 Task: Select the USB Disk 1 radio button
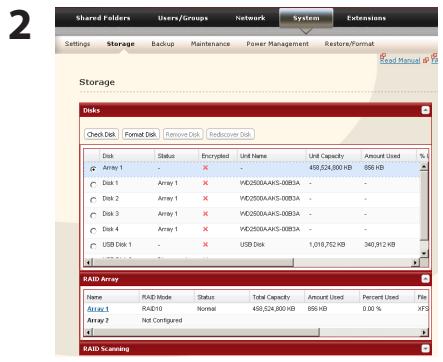point(93,246)
